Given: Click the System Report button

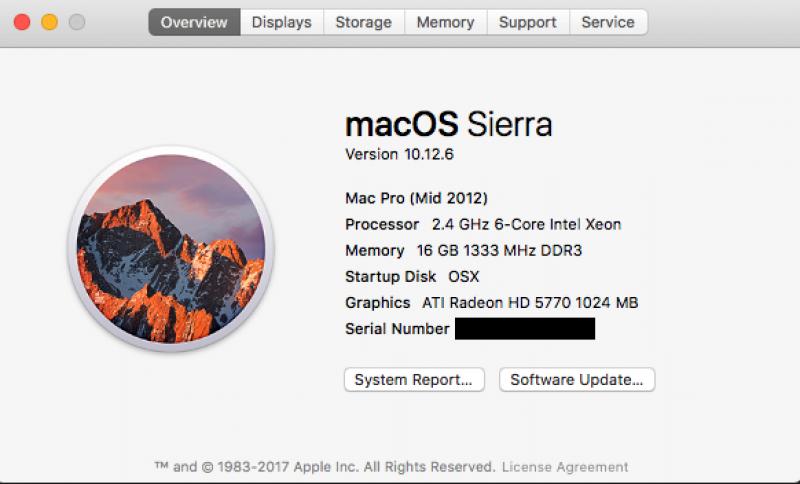Looking at the screenshot, I should pyautogui.click(x=413, y=380).
